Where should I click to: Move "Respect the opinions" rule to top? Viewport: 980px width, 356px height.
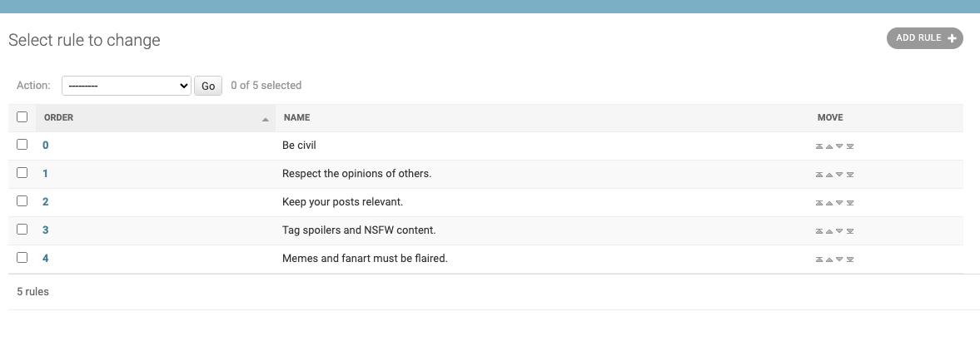click(x=818, y=175)
